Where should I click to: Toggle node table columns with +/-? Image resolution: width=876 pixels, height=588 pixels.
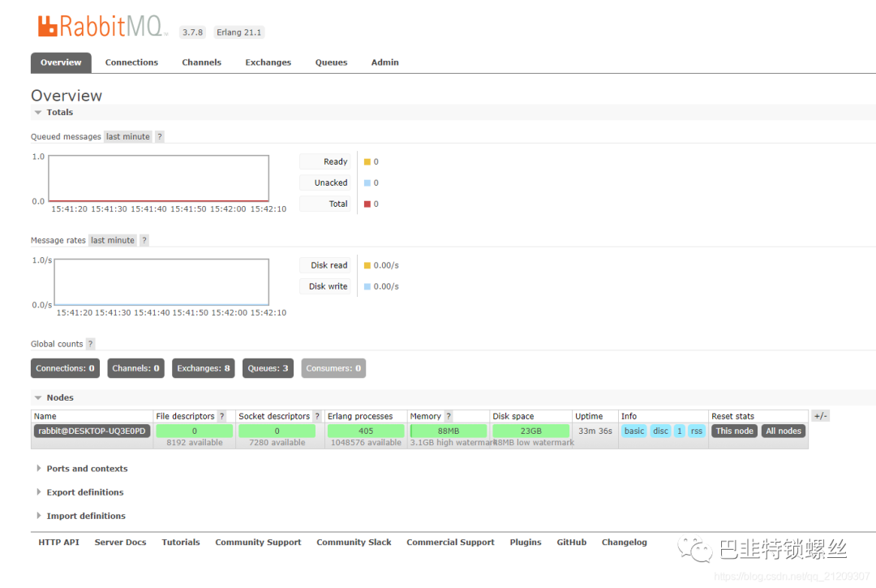click(820, 416)
